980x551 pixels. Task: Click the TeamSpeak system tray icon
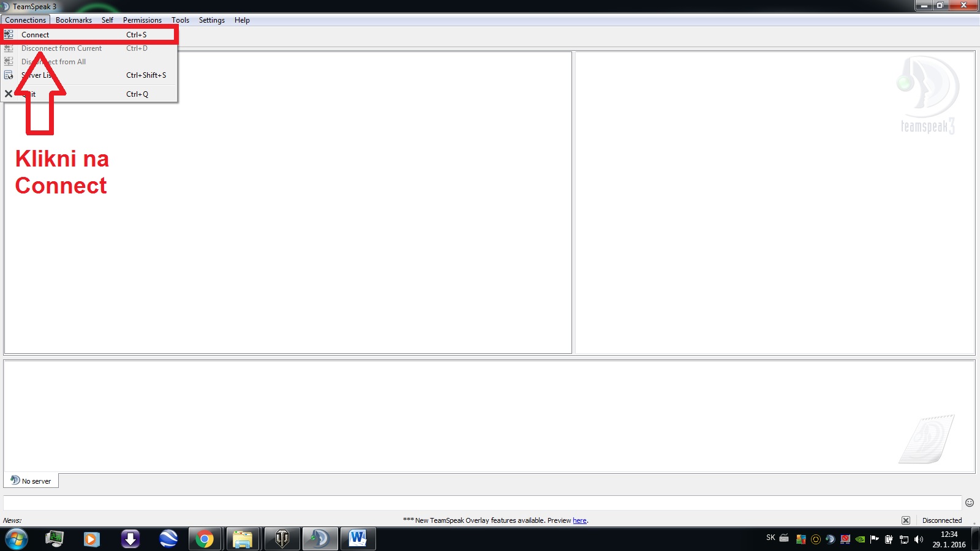click(x=830, y=539)
